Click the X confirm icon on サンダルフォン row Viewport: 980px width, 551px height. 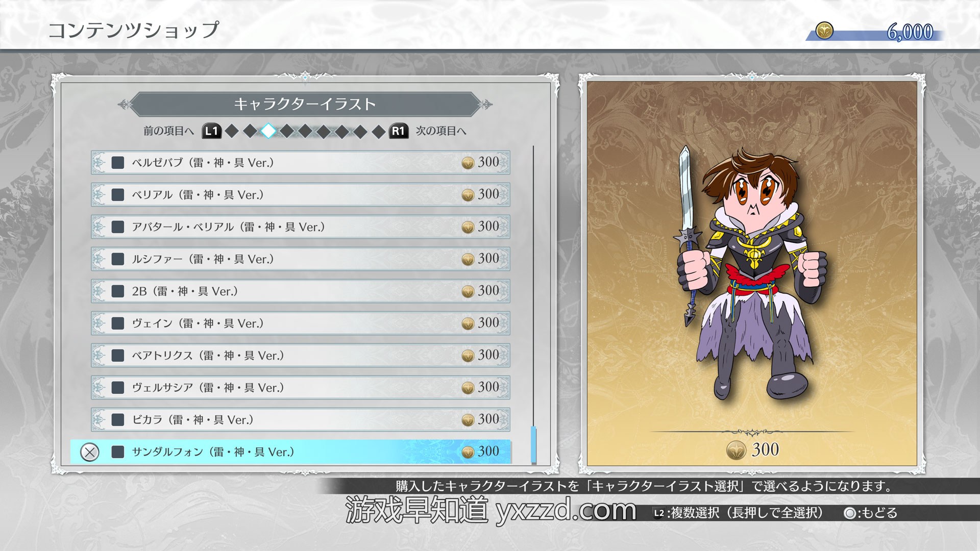90,452
